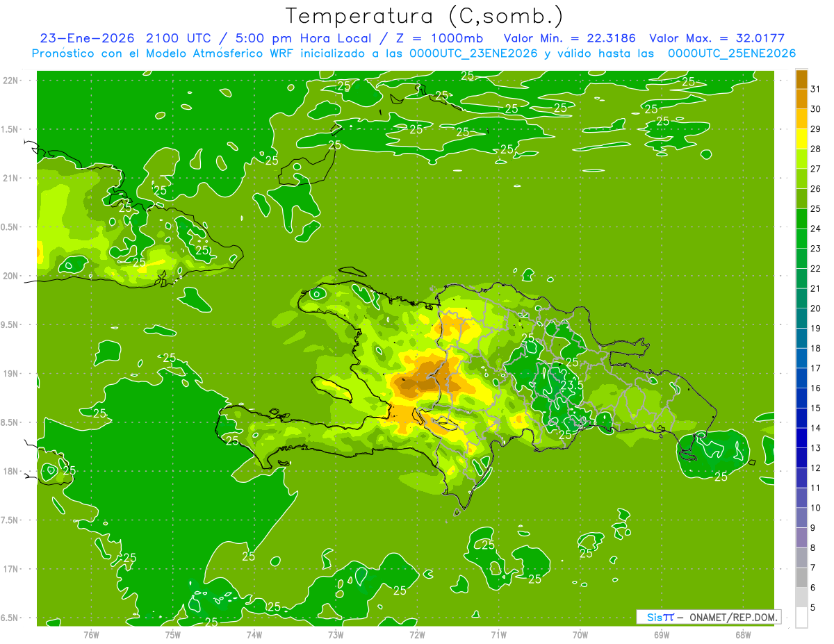Select '0000UTC_25ENE2026' valid-until time
This screenshot has height=644, width=834.
(732, 53)
